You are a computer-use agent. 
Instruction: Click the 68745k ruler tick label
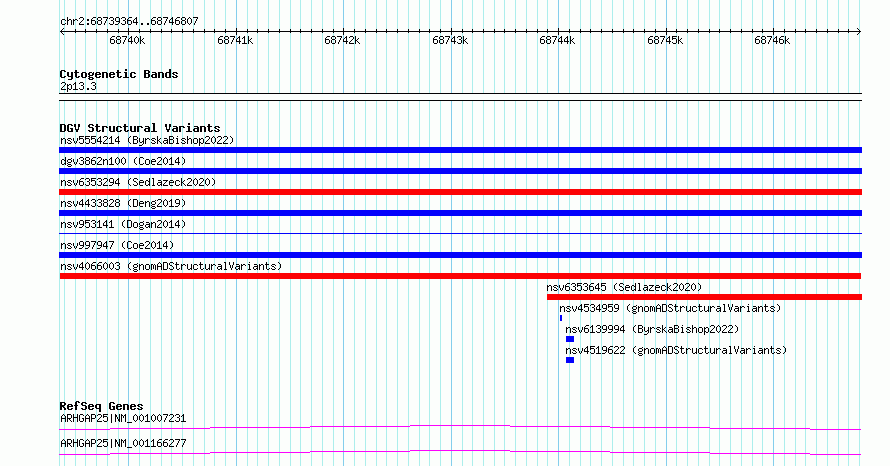665,41
